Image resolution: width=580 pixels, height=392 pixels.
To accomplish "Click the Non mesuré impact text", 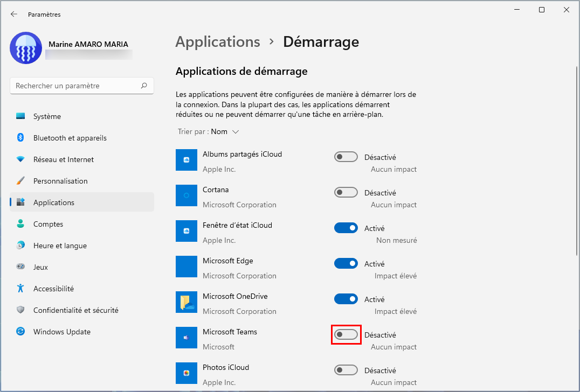I will (x=397, y=240).
